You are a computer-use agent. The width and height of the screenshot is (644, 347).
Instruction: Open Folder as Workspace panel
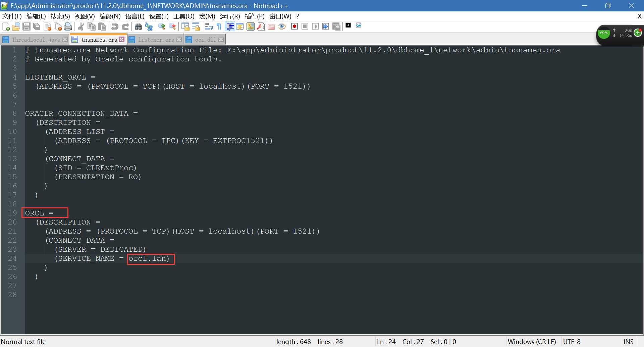coord(271,27)
